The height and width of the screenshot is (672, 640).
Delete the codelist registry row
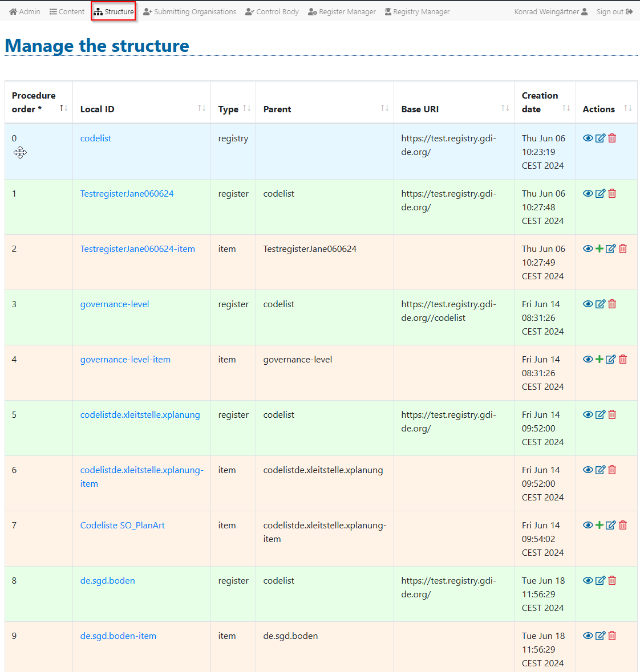[612, 139]
